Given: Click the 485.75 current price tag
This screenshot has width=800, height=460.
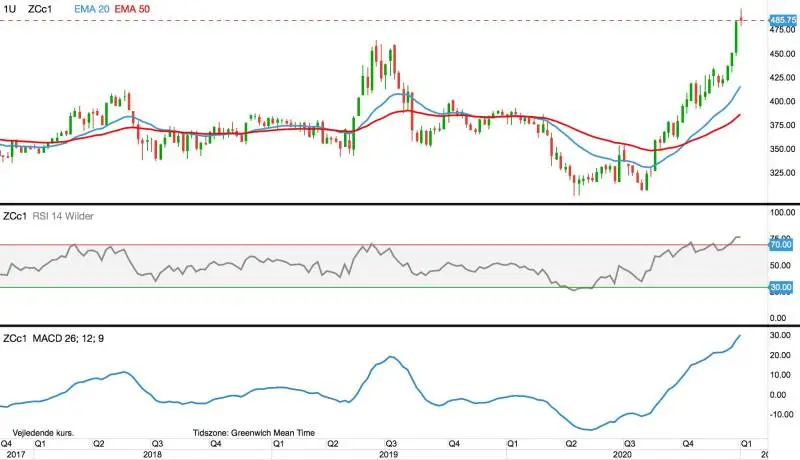Looking at the screenshot, I should click(783, 20).
